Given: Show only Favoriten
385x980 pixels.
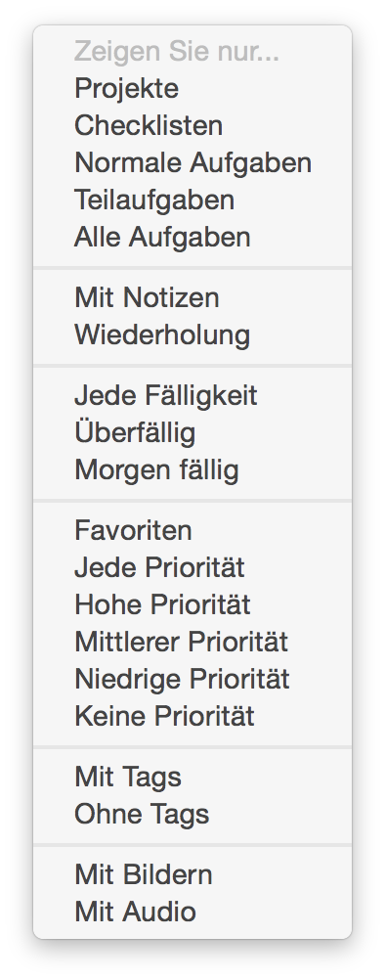Looking at the screenshot, I should coord(192,530).
